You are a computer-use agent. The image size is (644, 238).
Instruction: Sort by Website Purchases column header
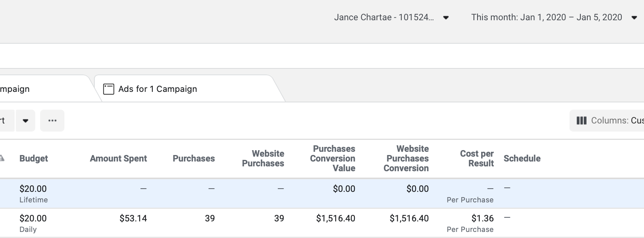263,159
